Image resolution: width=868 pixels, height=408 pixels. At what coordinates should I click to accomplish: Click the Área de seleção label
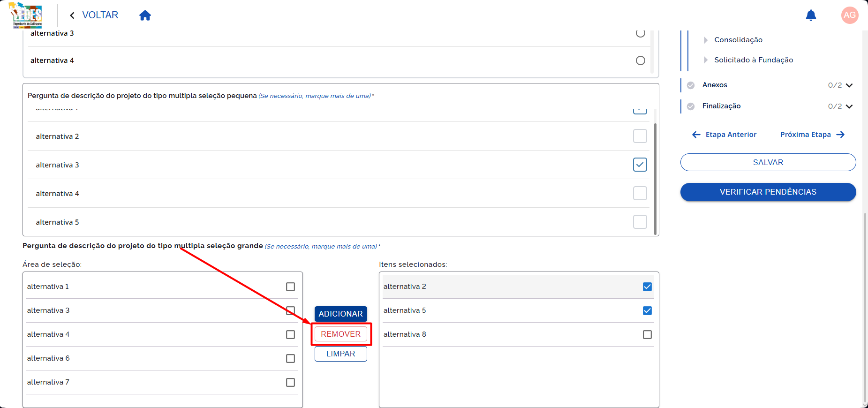pyautogui.click(x=52, y=264)
